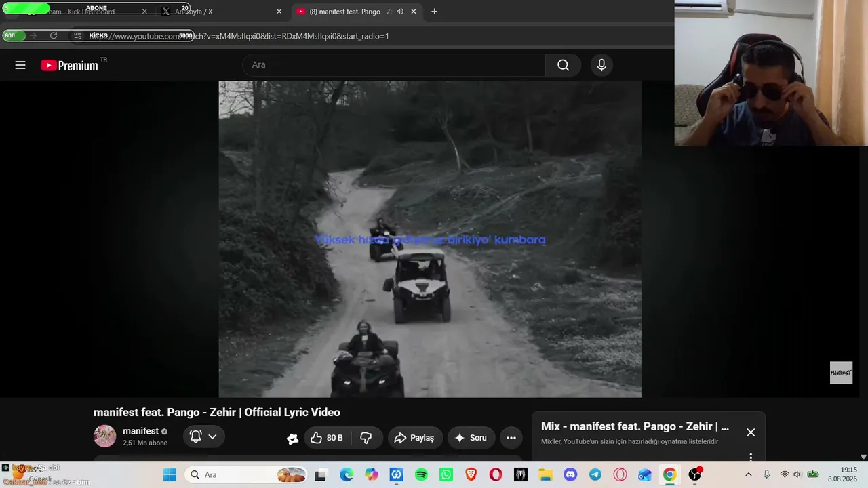Open Copilot from the taskbar

372,475
